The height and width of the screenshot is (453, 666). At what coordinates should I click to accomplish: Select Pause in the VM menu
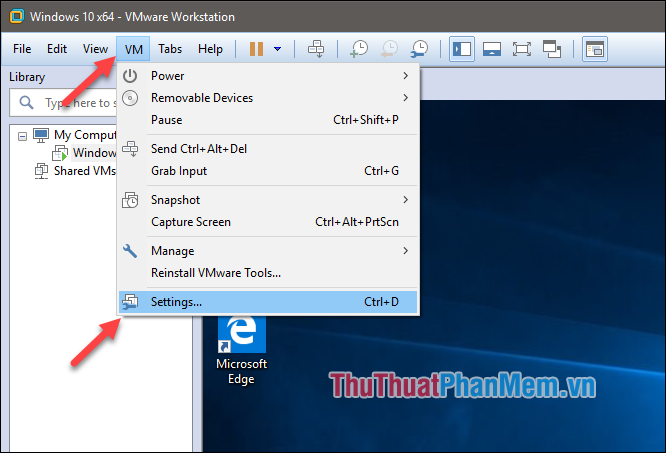268,120
